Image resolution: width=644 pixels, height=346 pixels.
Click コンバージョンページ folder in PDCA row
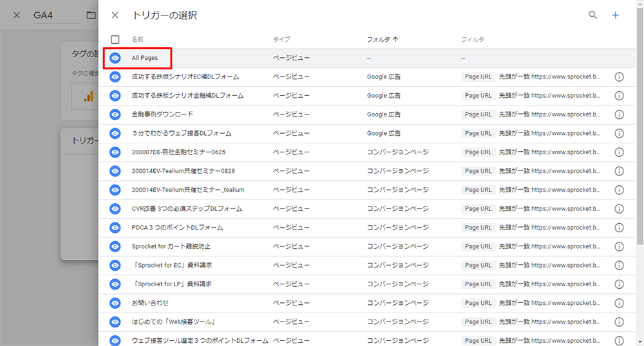click(x=397, y=228)
